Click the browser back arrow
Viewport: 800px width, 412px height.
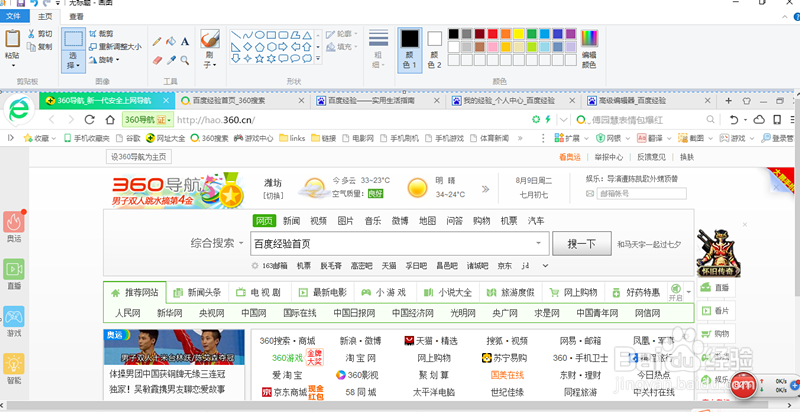click(51, 120)
